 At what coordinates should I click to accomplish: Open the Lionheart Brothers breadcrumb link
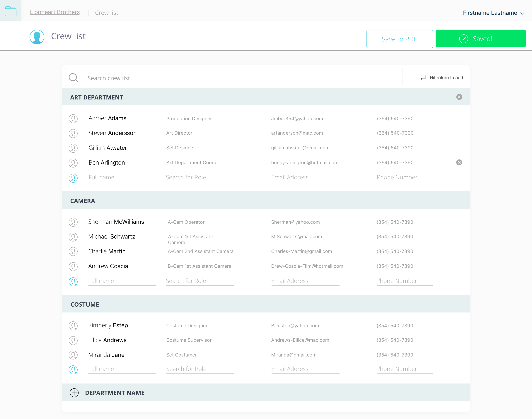pyautogui.click(x=55, y=12)
